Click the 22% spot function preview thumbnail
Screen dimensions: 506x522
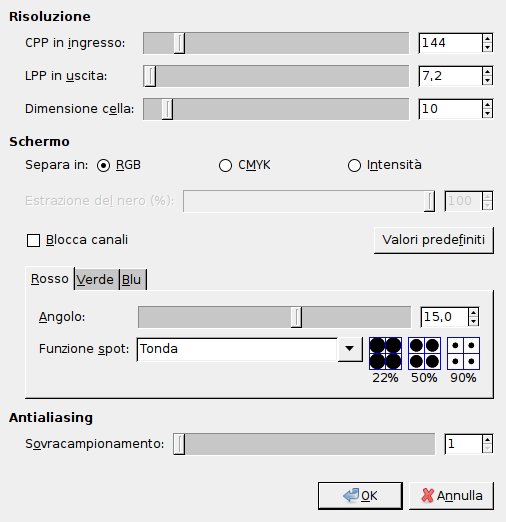385,353
